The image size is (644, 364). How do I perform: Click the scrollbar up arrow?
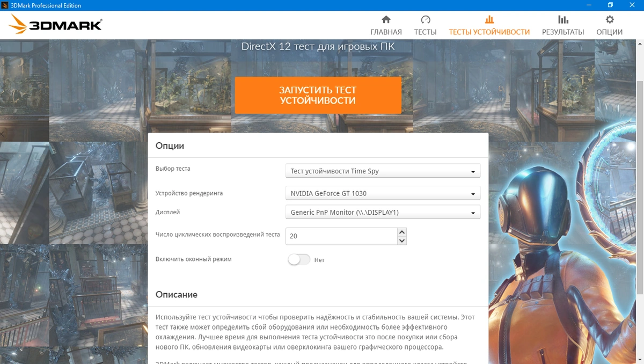coord(640,44)
